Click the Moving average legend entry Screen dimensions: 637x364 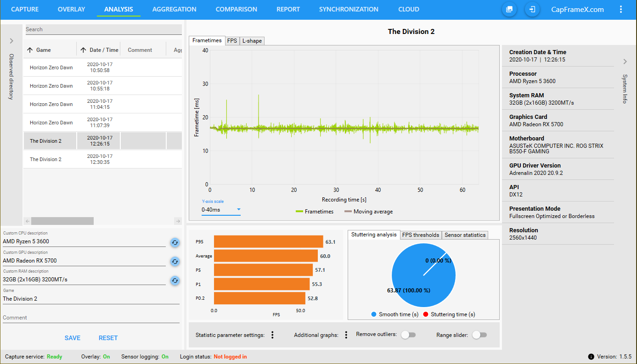pyautogui.click(x=368, y=212)
